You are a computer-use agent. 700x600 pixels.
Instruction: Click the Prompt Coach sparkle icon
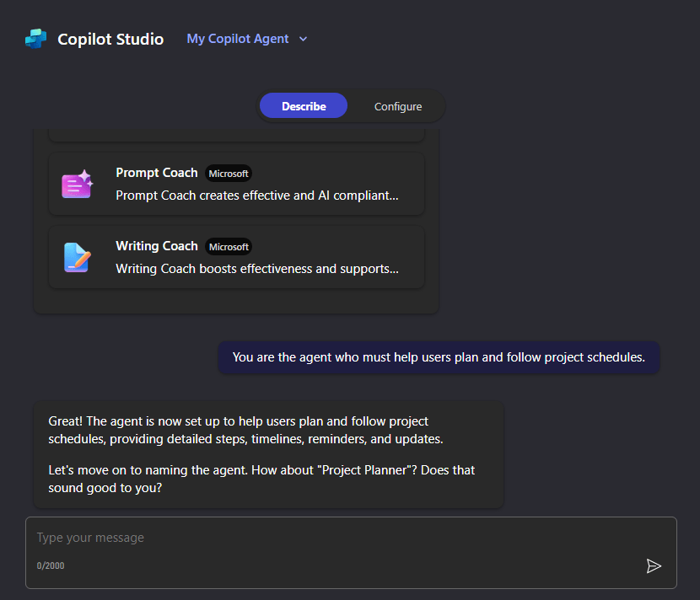point(77,184)
